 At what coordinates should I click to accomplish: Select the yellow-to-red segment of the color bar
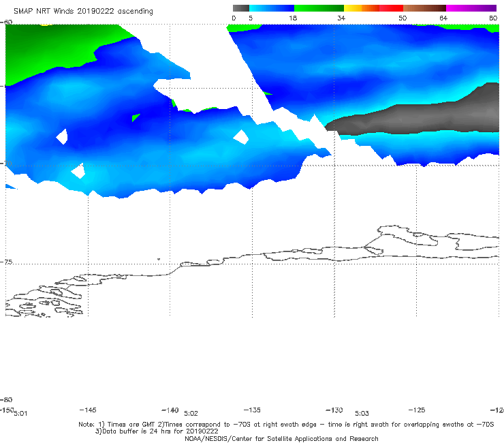(x=373, y=8)
